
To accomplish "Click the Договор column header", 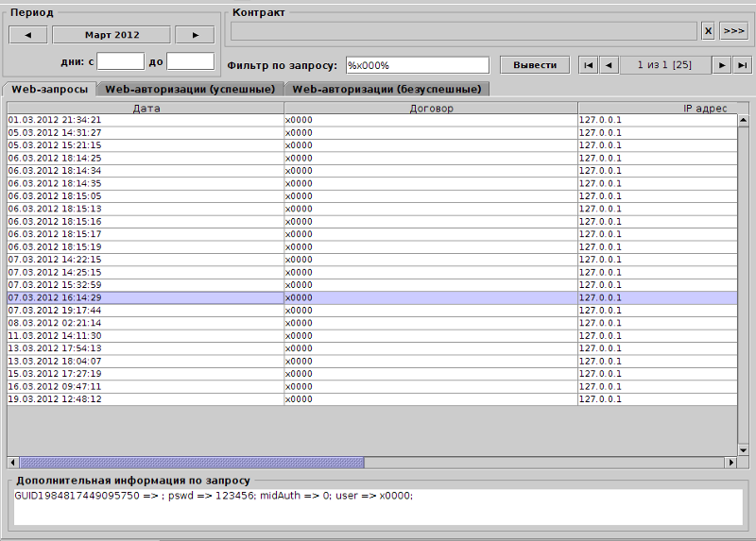I will tap(431, 109).
